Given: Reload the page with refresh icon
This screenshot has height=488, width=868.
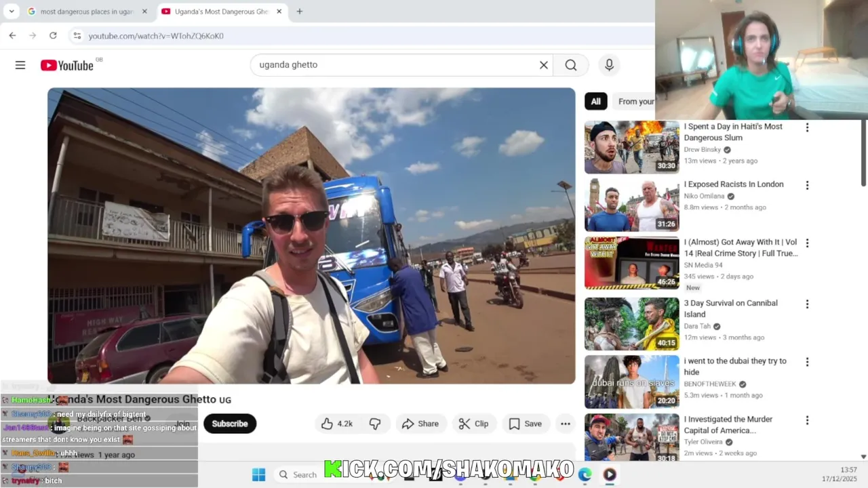Looking at the screenshot, I should pyautogui.click(x=53, y=35).
